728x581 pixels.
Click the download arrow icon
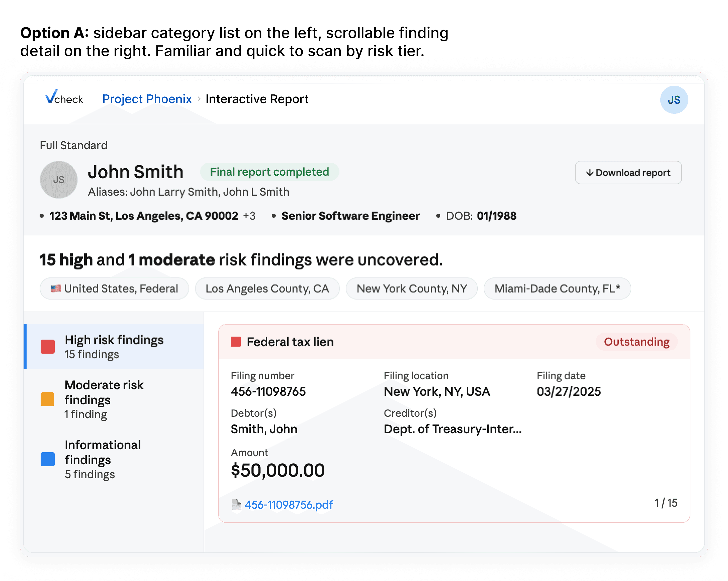[590, 173]
